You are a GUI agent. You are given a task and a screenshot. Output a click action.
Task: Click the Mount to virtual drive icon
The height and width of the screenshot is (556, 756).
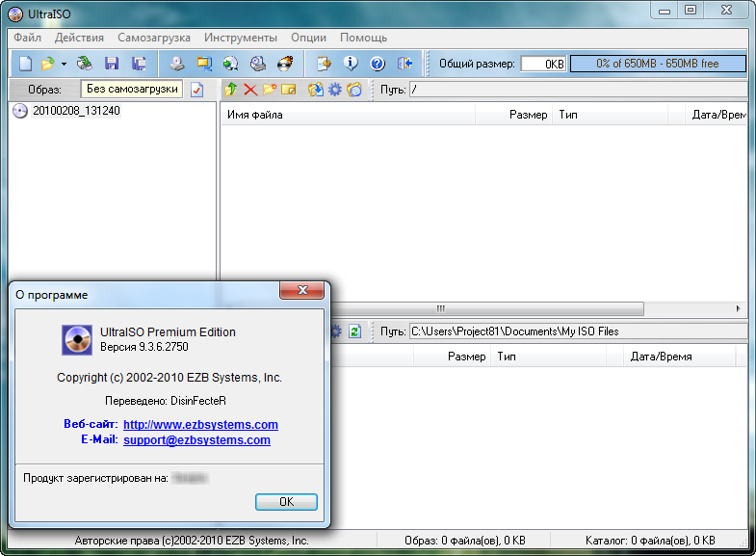[x=258, y=64]
